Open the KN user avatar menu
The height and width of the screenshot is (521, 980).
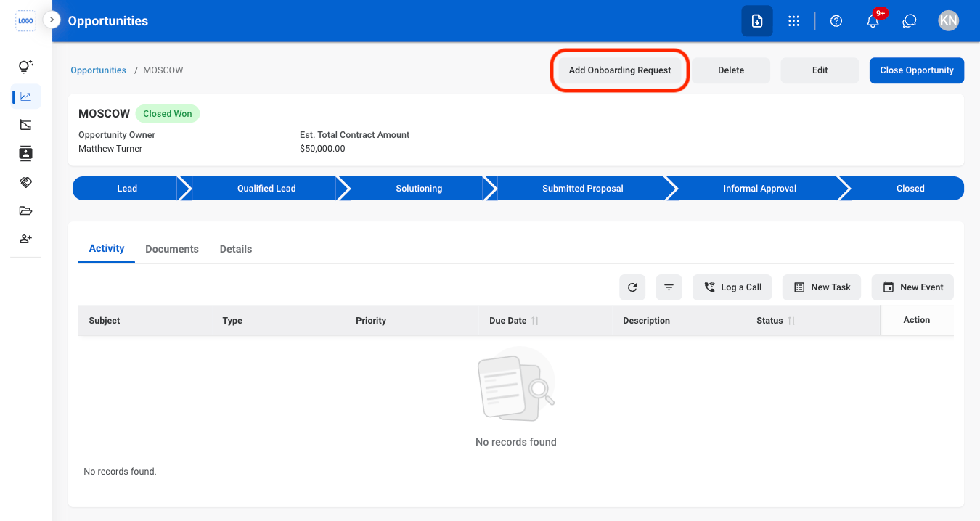click(x=948, y=20)
